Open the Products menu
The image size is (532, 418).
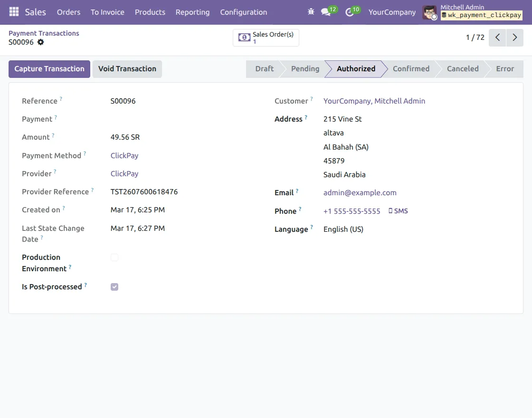coord(150,12)
